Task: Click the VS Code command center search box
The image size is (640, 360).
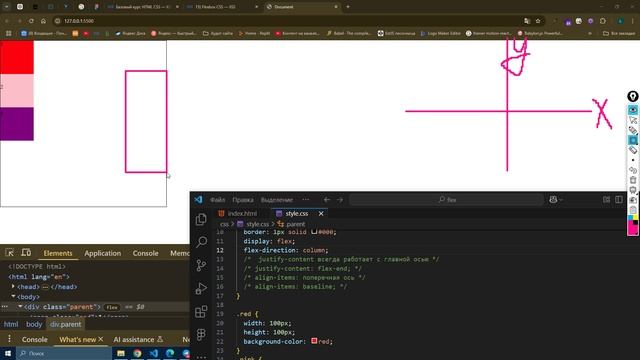Action: click(447, 200)
